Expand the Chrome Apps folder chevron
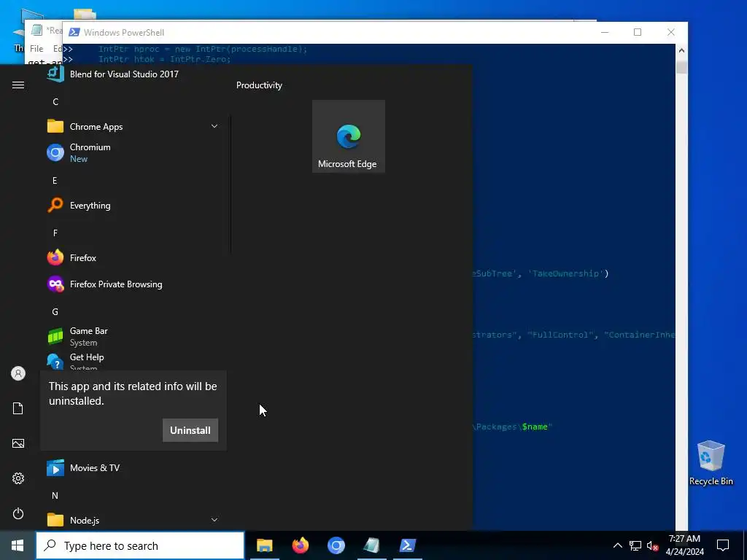Screen dimensions: 747x560 [214, 127]
